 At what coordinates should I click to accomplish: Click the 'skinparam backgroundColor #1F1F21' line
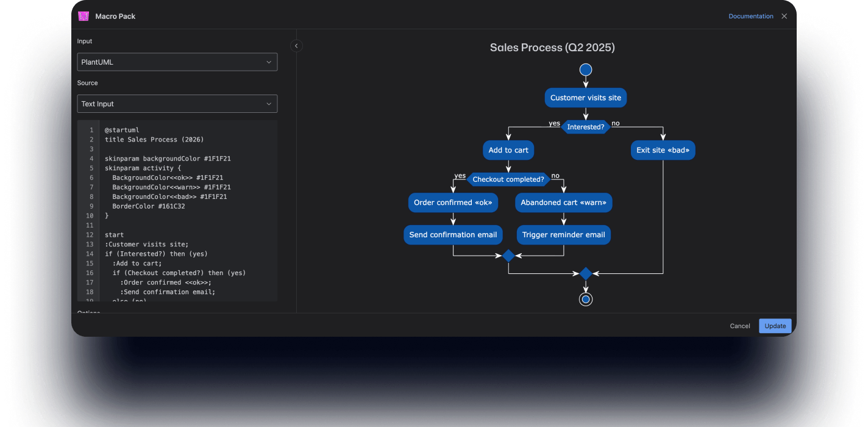coord(168,159)
